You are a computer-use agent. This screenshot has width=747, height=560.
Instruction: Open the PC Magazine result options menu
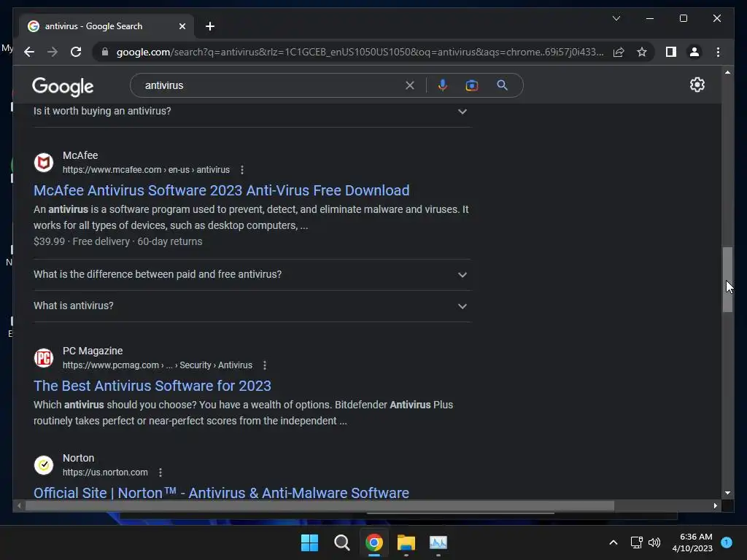(x=264, y=365)
